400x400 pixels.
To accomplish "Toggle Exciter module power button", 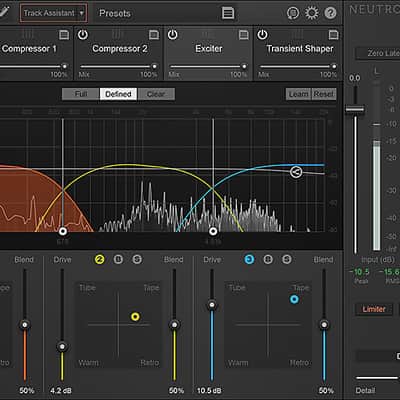I will click(172, 35).
